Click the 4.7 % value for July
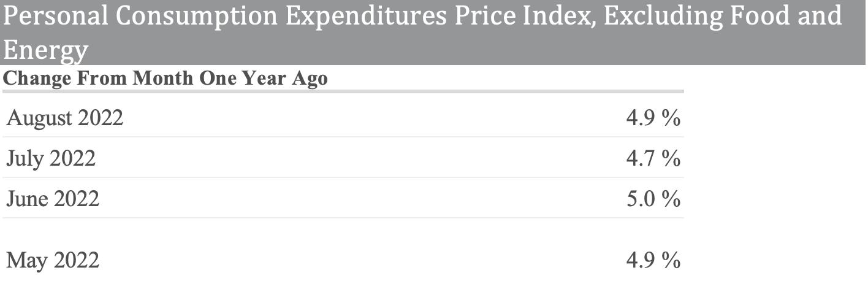 [653, 158]
